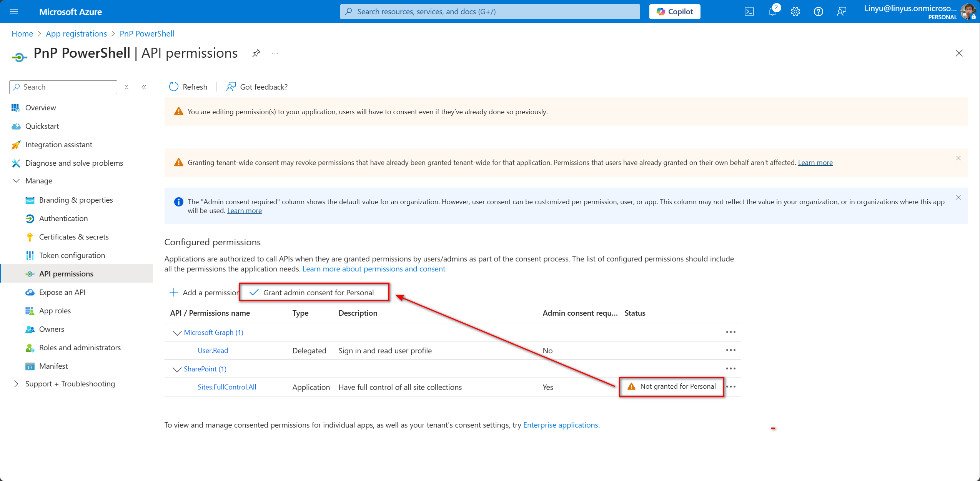Image resolution: width=980 pixels, height=481 pixels.
Task: Collapse the SharePoint permissions group
Action: (176, 369)
